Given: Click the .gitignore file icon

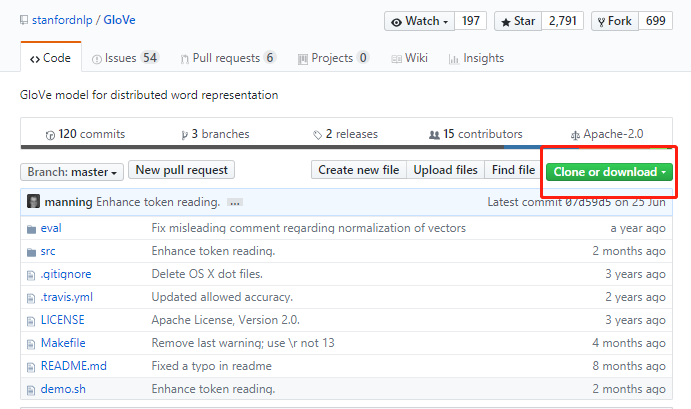Looking at the screenshot, I should 31,275.
